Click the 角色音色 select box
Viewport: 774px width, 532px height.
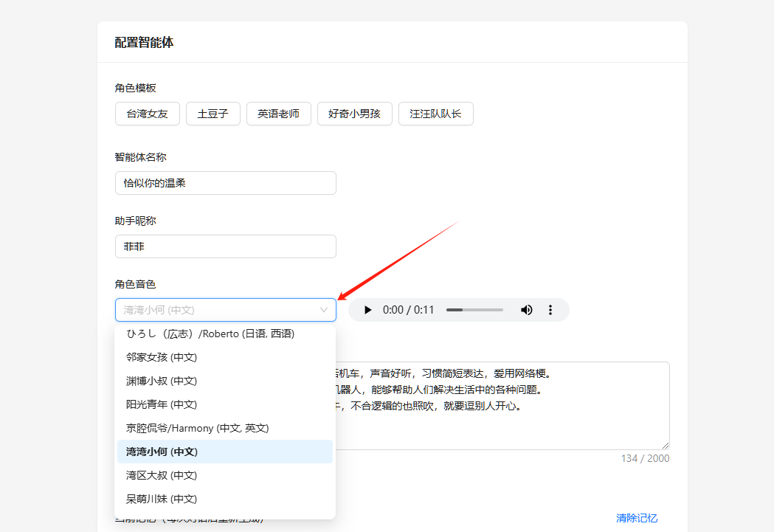(x=218, y=310)
